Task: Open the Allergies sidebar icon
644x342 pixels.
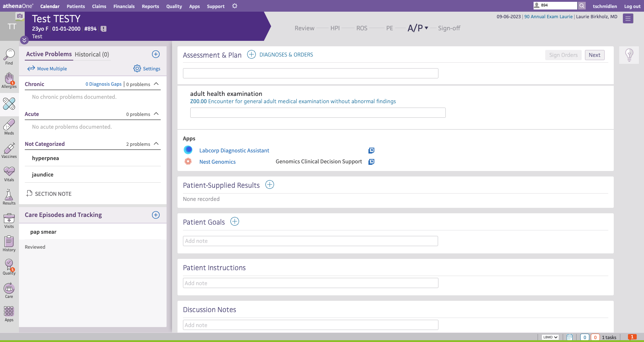Action: pyautogui.click(x=9, y=80)
